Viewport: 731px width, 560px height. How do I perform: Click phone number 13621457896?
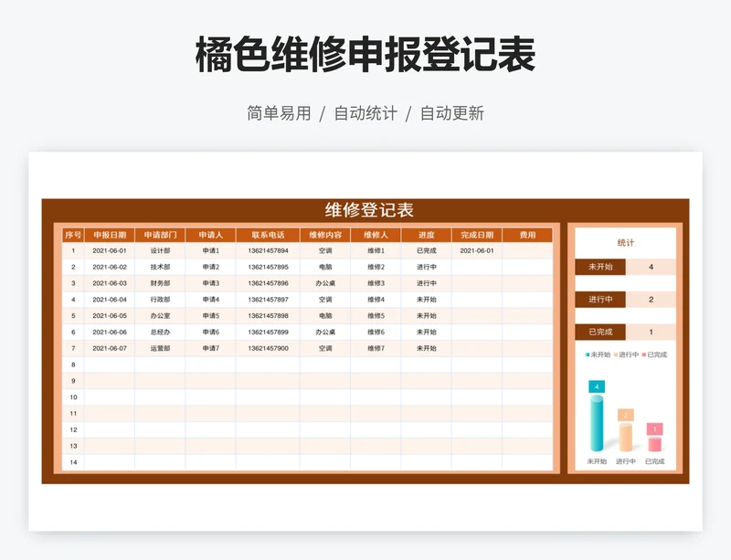(x=268, y=283)
